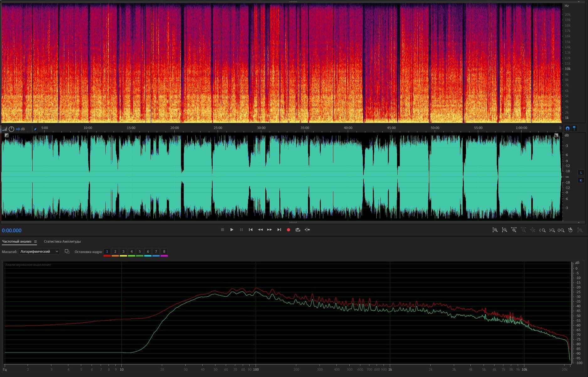Select hold frame button 4
The image size is (588, 377).
(x=131, y=251)
